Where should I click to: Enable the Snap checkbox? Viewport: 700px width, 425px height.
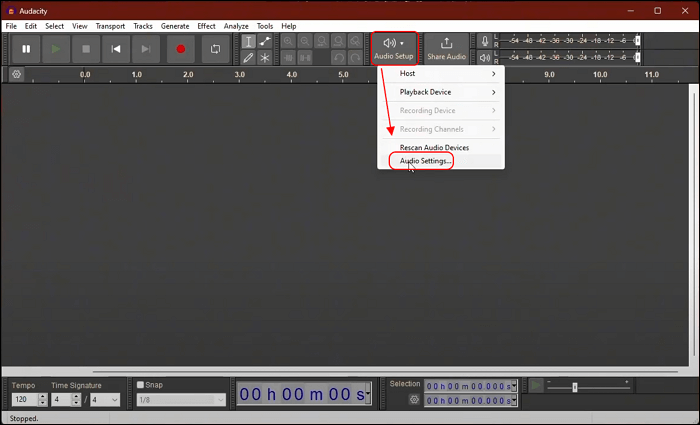[x=141, y=385]
